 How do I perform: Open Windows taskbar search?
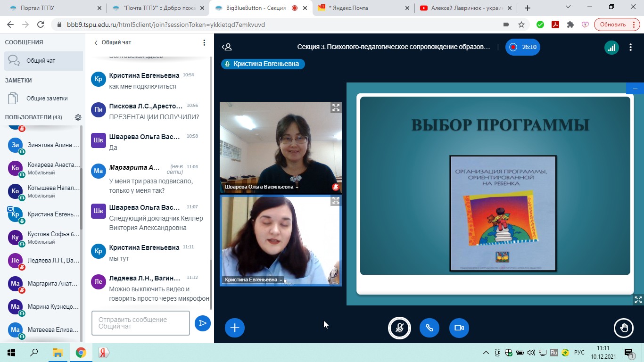[34, 353]
